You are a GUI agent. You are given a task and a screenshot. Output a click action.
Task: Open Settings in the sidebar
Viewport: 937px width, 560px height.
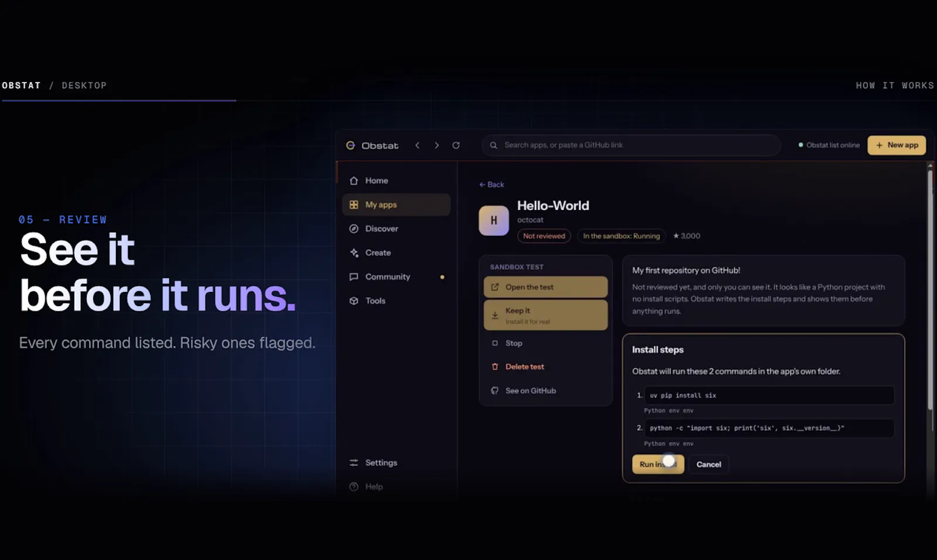click(x=396, y=463)
